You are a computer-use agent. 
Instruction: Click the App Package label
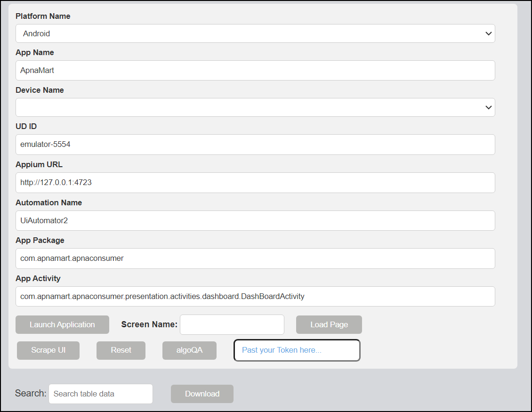coord(40,241)
